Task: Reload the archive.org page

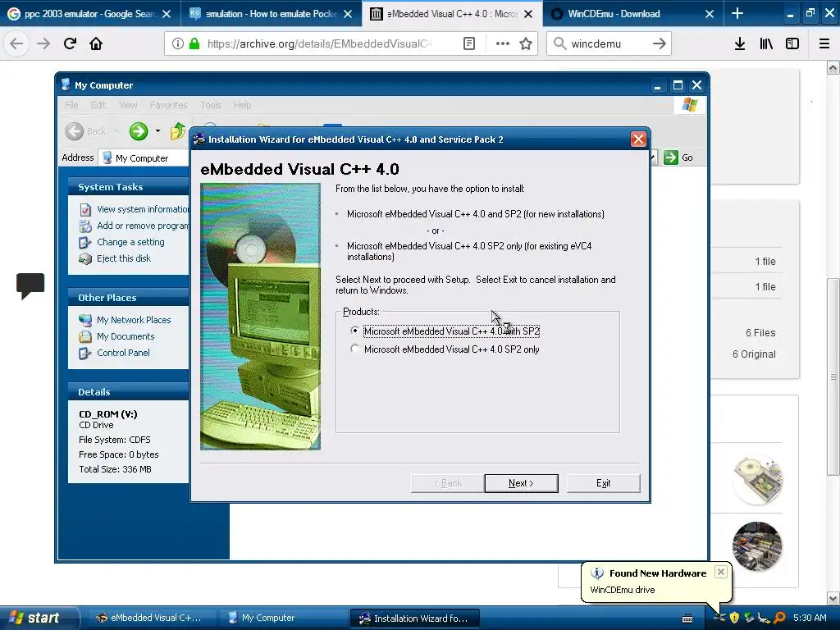Action: (x=70, y=43)
